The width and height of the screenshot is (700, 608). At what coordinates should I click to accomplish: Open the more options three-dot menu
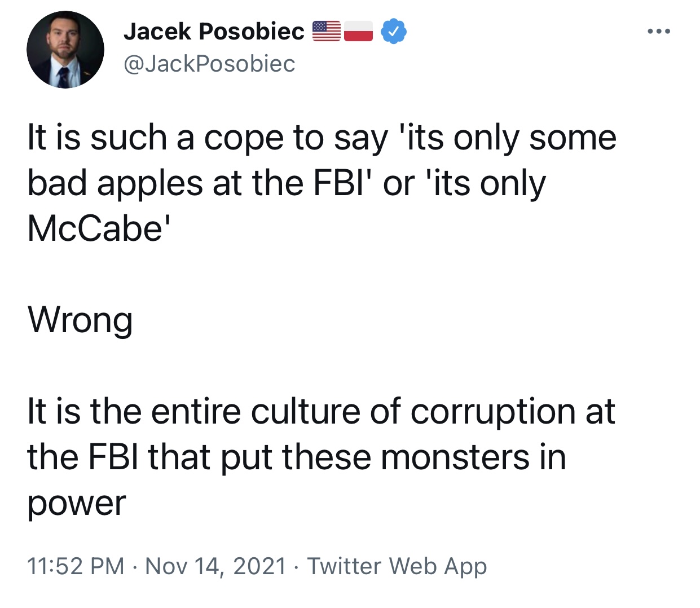(x=658, y=32)
